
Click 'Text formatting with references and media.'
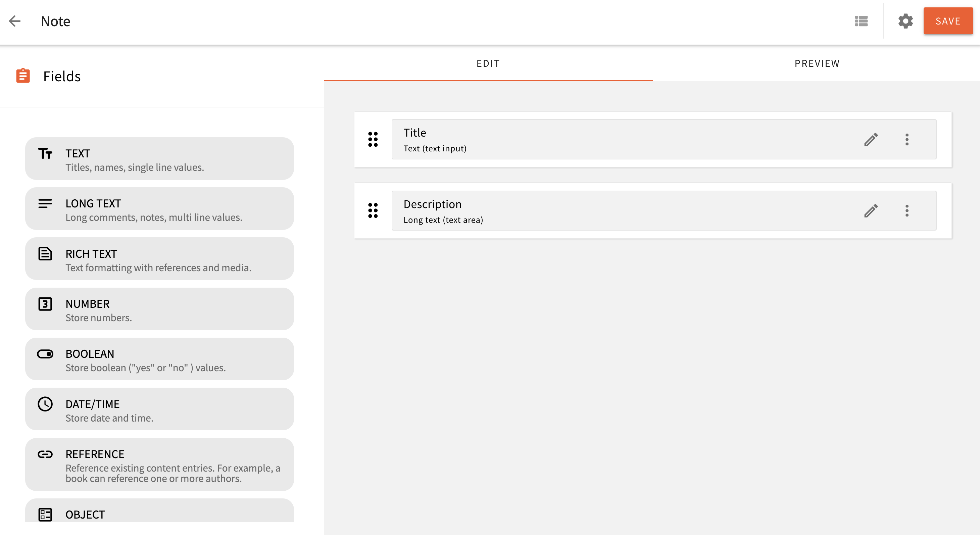pos(158,268)
